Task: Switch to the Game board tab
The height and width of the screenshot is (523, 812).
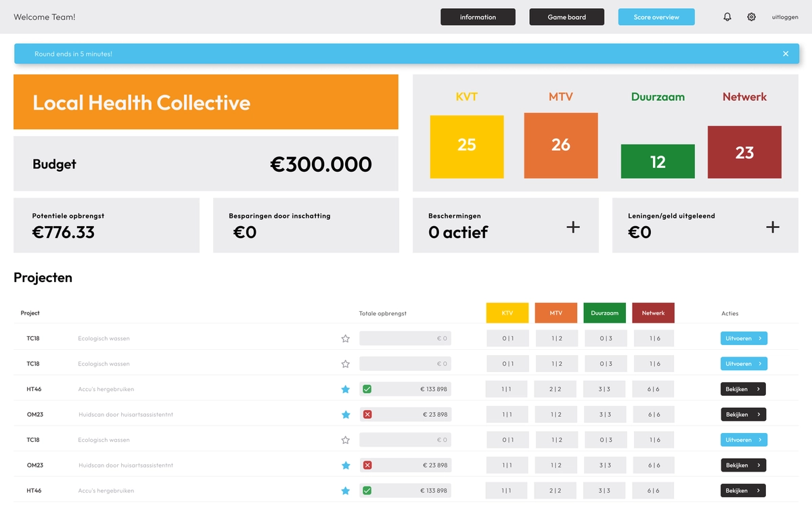Action: pyautogui.click(x=566, y=17)
